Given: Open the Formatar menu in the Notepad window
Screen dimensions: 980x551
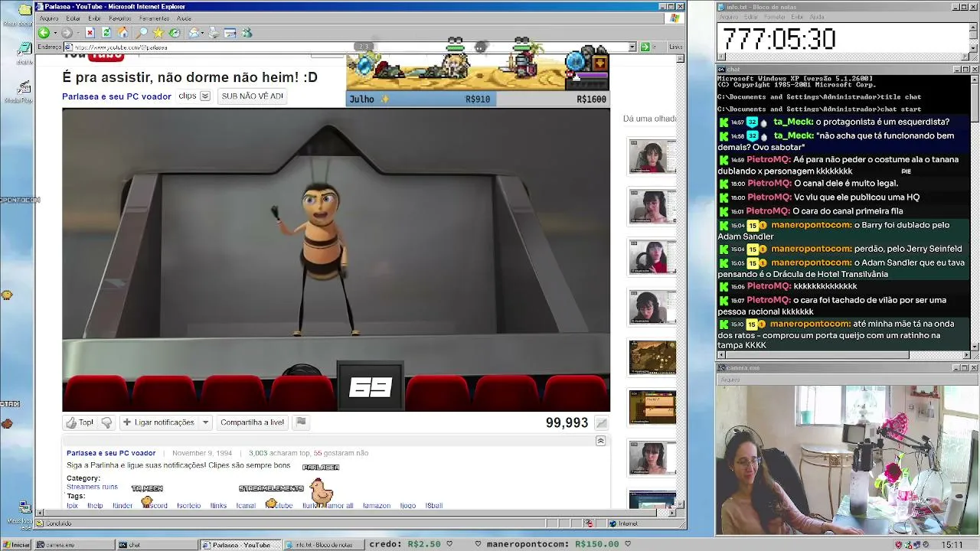Looking at the screenshot, I should coord(775,17).
